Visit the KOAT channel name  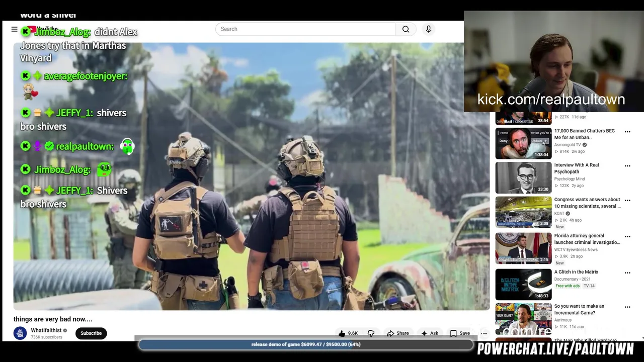[x=559, y=213]
